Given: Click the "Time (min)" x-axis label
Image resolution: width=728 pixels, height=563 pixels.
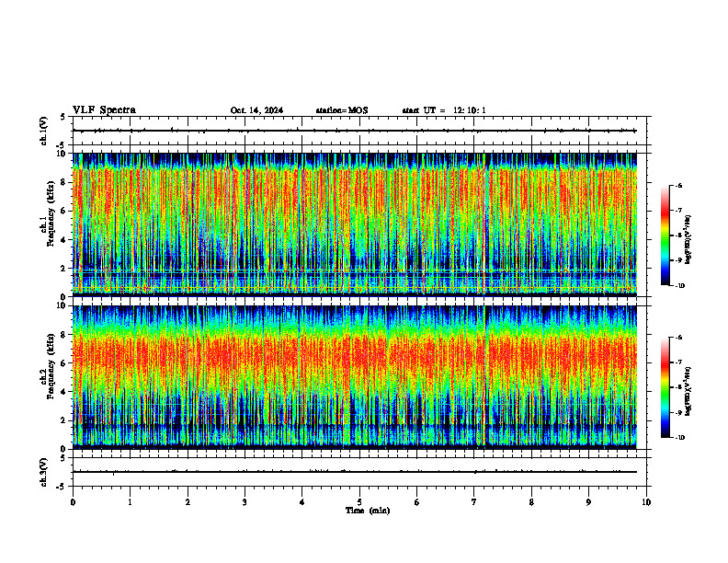Looking at the screenshot, I should point(368,511).
